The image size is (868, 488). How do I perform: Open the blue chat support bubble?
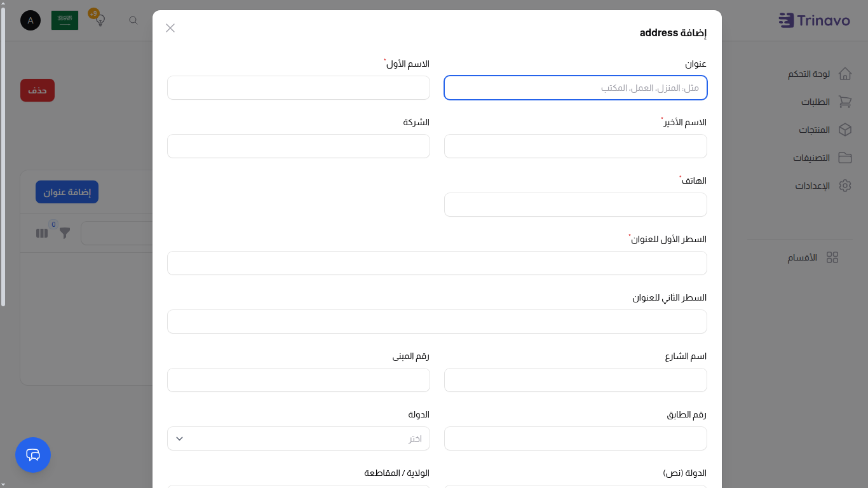coord(33,455)
